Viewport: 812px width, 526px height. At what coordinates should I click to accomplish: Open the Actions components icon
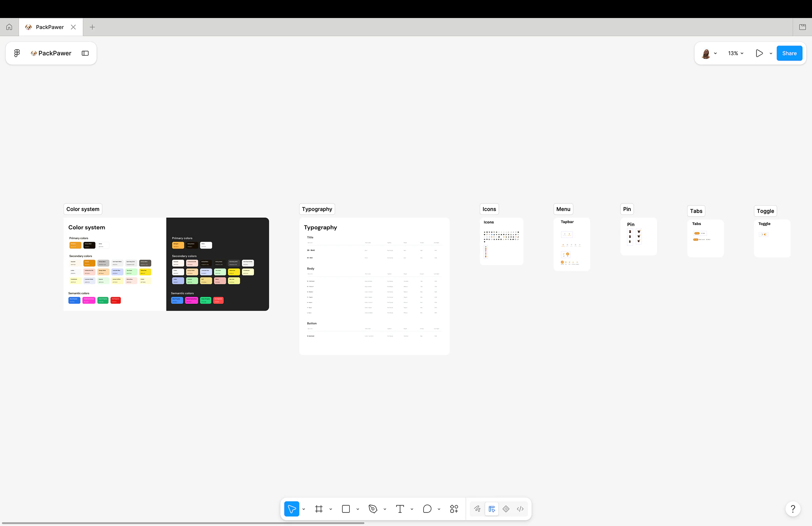(454, 509)
